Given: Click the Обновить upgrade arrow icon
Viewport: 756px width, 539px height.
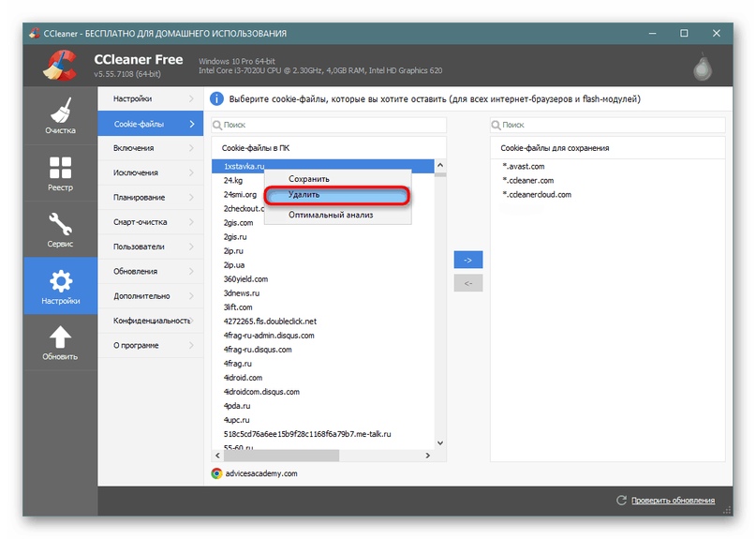Looking at the screenshot, I should pos(60,337).
